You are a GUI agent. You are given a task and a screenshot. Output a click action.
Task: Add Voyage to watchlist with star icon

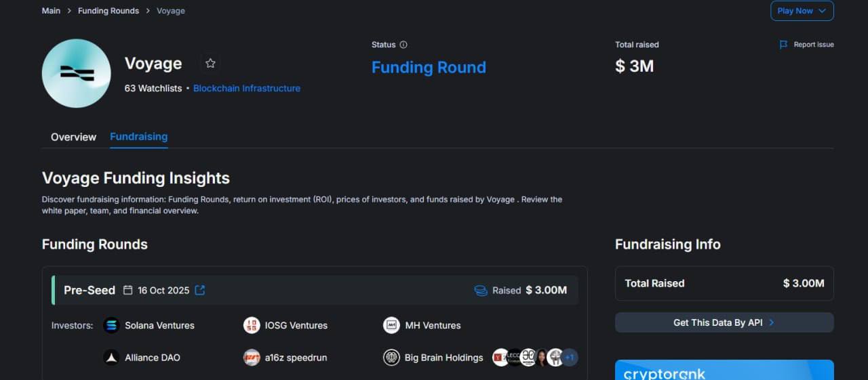210,64
